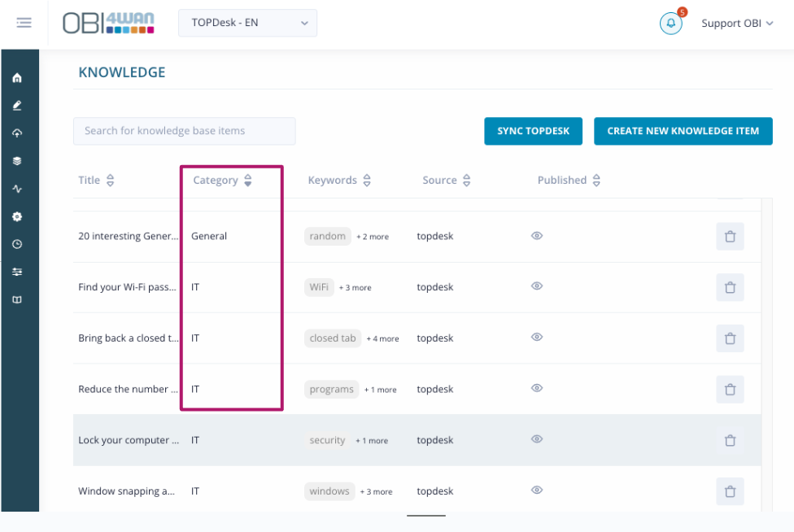Screen dimensions: 794x532
Task: Expand +1 more keywords for security
Action: [x=372, y=441]
